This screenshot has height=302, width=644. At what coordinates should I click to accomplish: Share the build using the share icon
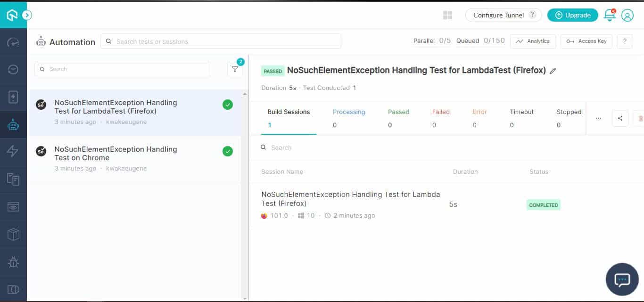click(620, 118)
